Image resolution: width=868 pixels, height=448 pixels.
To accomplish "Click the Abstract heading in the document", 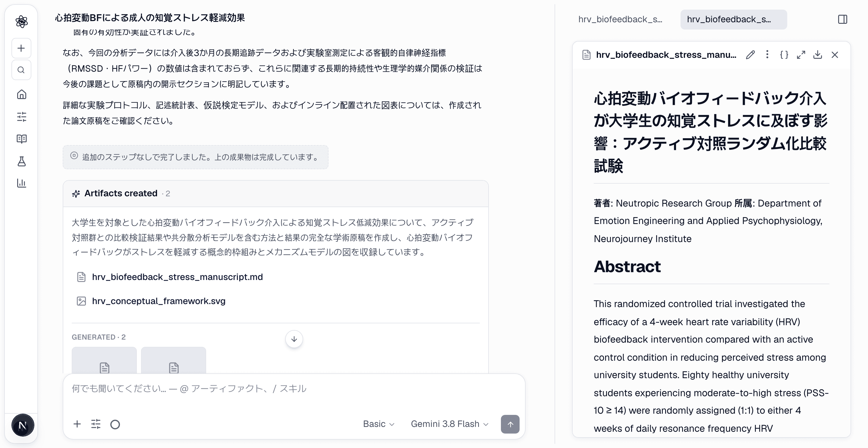I will click(x=627, y=266).
